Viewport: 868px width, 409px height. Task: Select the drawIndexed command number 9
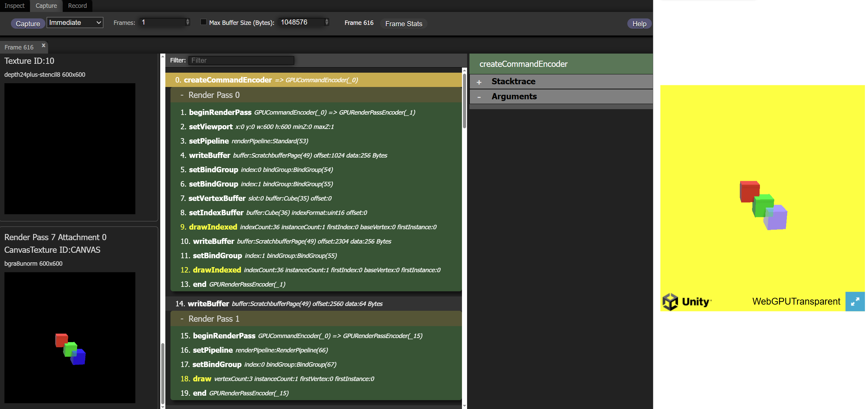coord(213,227)
